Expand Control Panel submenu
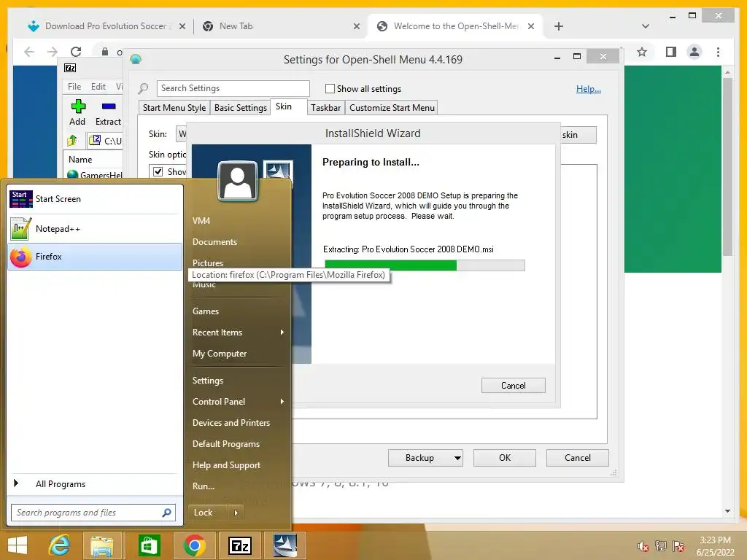This screenshot has height=560, width=747. 238,402
